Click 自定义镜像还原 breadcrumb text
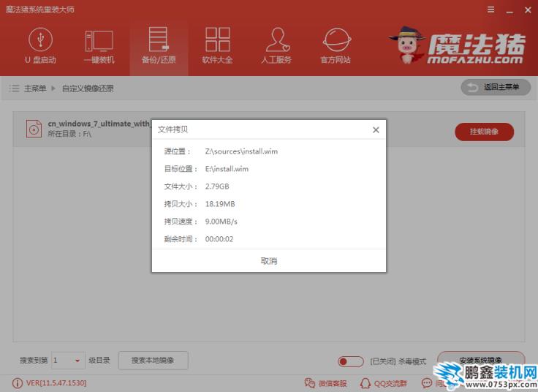This screenshot has width=538, height=392. (88, 88)
